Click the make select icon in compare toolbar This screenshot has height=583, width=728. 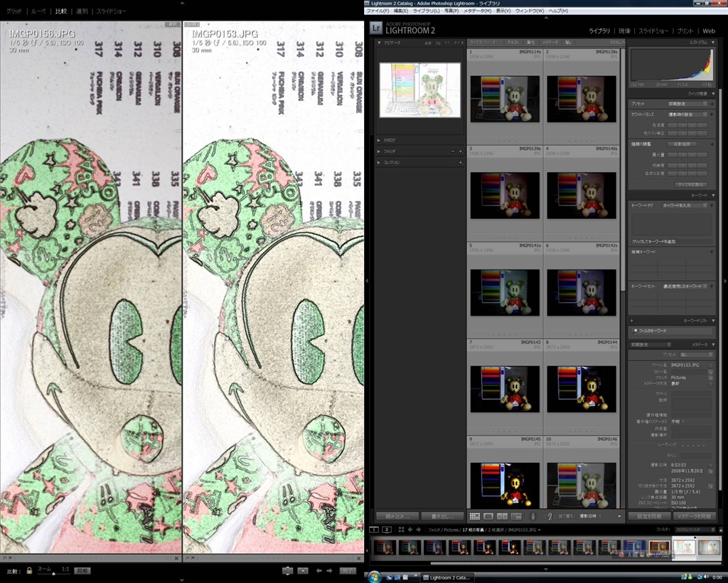click(303, 571)
